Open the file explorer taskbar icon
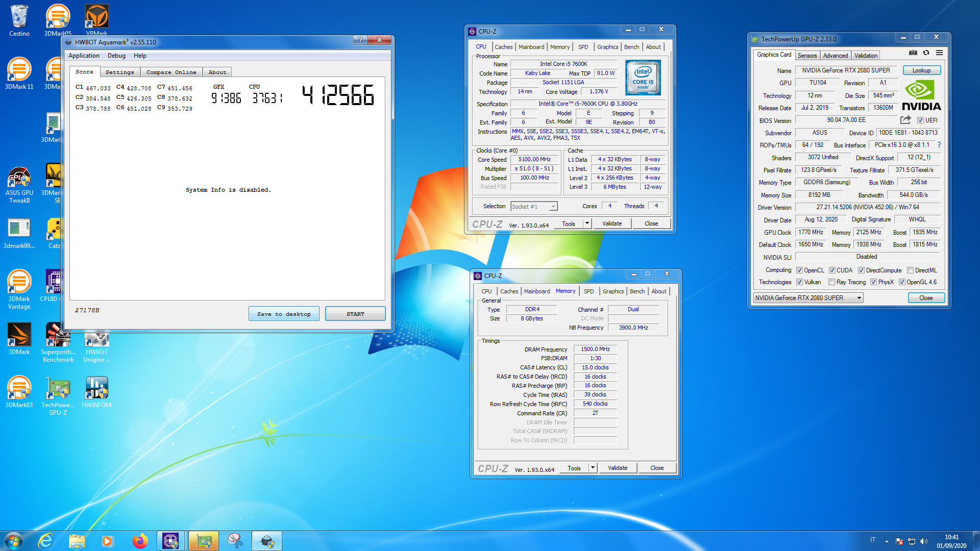Viewport: 980px width, 551px height. [x=77, y=541]
